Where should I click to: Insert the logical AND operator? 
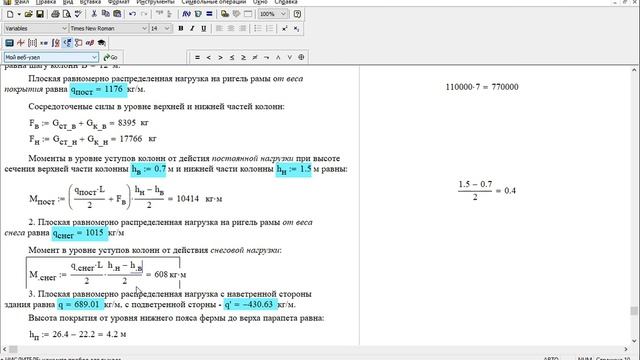coord(278,58)
